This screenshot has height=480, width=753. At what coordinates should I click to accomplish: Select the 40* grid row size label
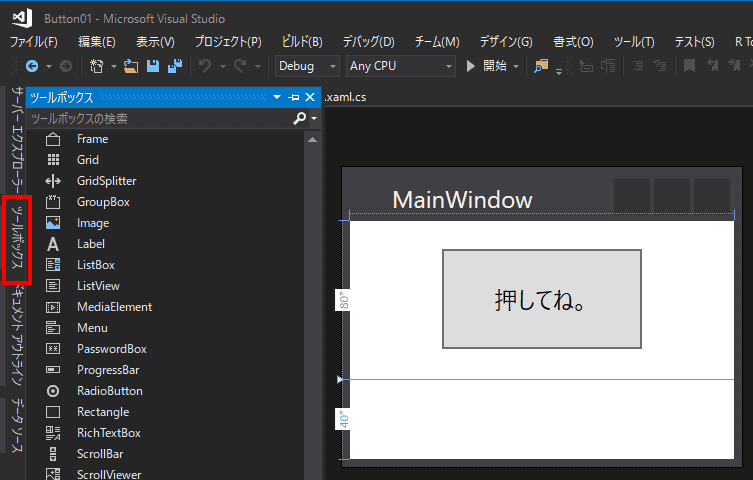point(343,419)
